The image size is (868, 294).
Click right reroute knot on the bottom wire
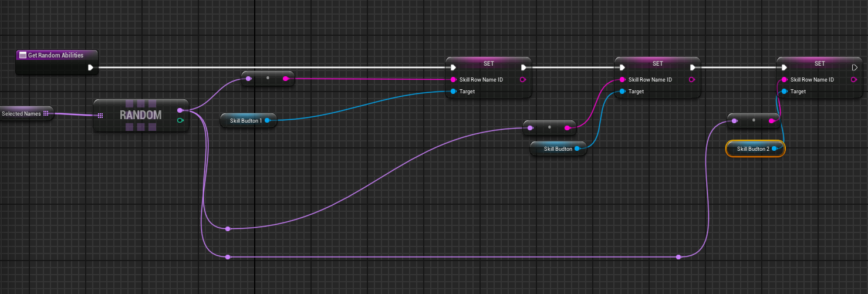click(678, 257)
